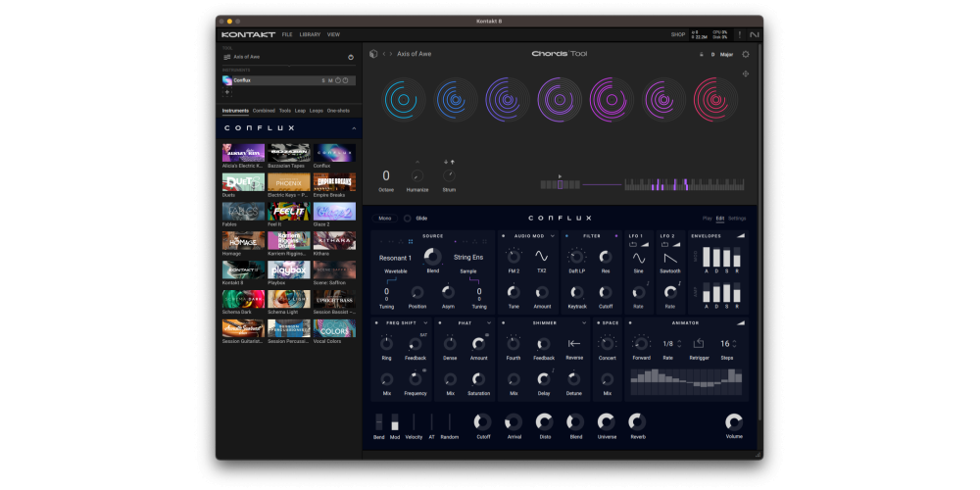Open the alert icon in top bar
The height and width of the screenshot is (490, 980).
(x=739, y=34)
